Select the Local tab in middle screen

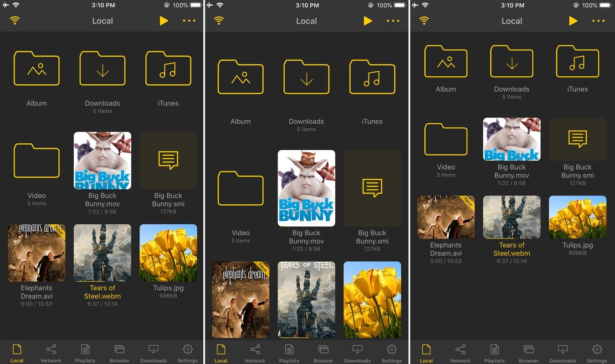(x=221, y=353)
